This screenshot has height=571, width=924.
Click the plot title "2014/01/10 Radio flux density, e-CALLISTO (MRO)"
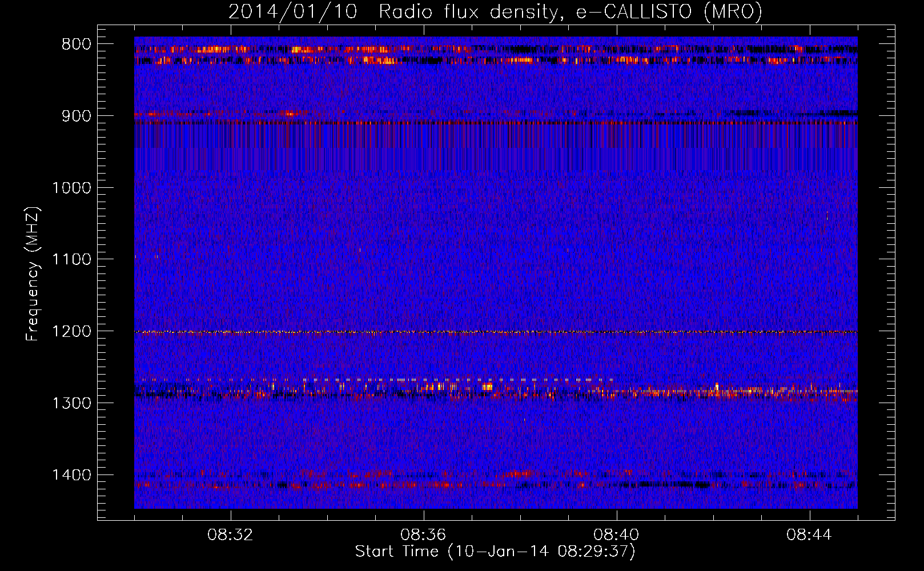[x=495, y=11]
